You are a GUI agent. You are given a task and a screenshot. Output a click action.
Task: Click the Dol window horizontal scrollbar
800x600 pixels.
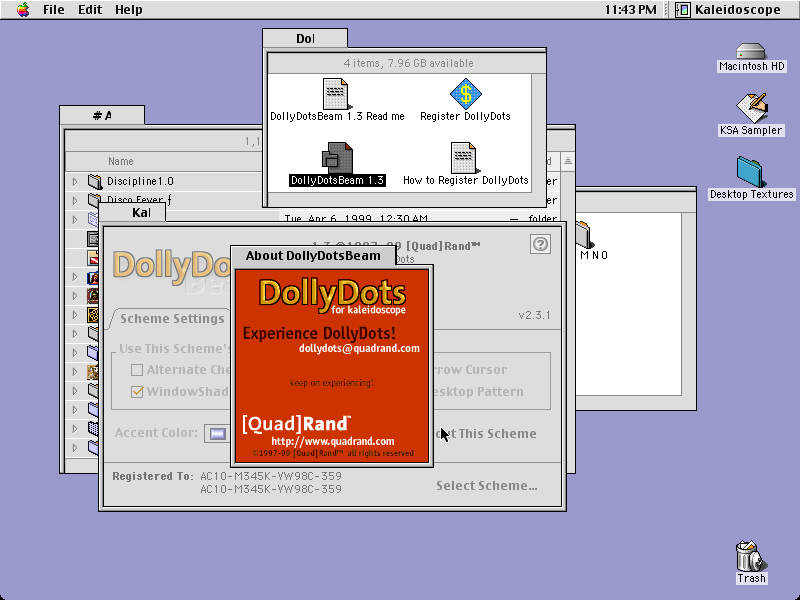399,199
